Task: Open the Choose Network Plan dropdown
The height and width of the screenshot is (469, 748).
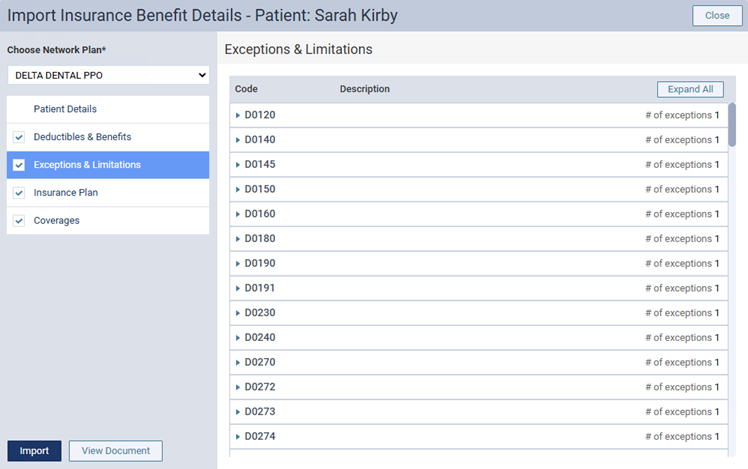Action: 108,75
